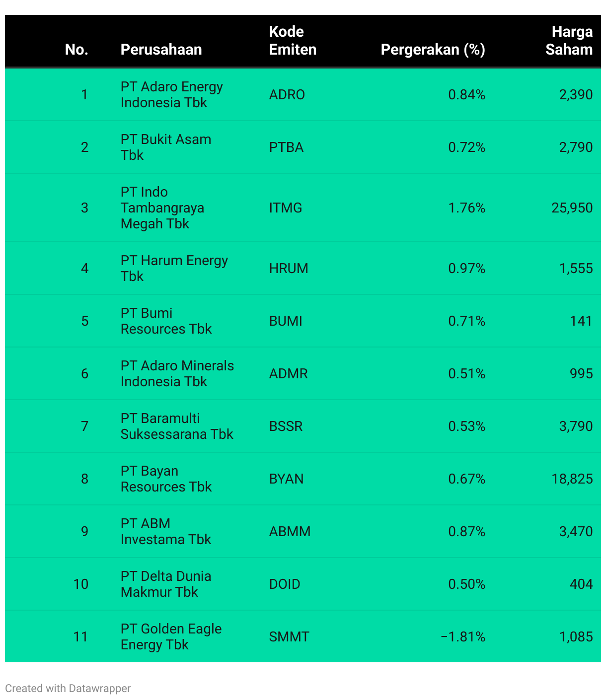
Task: Click the Harga Saham column header
Action: (x=569, y=41)
